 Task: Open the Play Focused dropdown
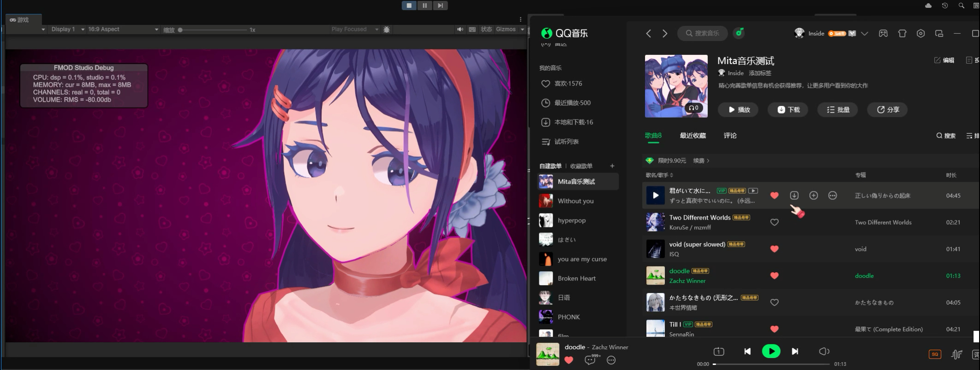click(354, 29)
